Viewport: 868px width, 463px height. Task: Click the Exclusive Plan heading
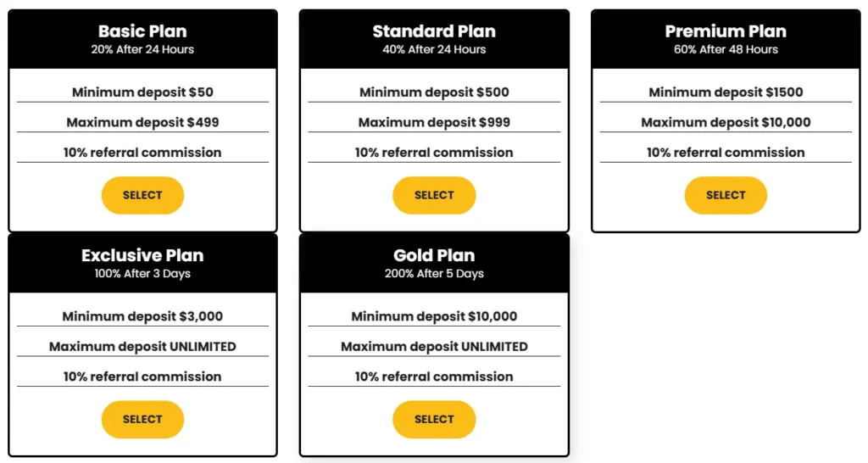[x=142, y=255]
